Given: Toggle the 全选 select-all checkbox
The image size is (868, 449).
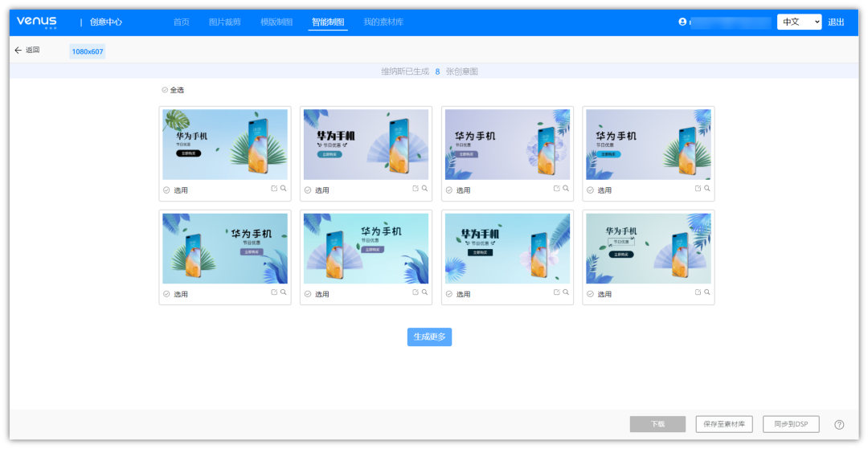Looking at the screenshot, I should tap(165, 90).
